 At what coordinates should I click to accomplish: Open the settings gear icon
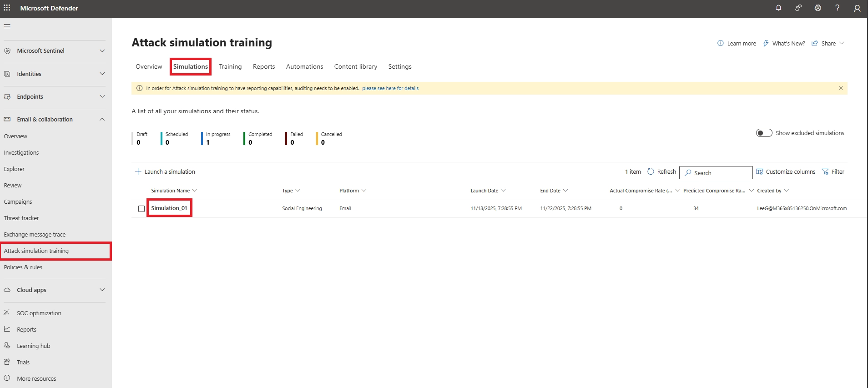818,8
